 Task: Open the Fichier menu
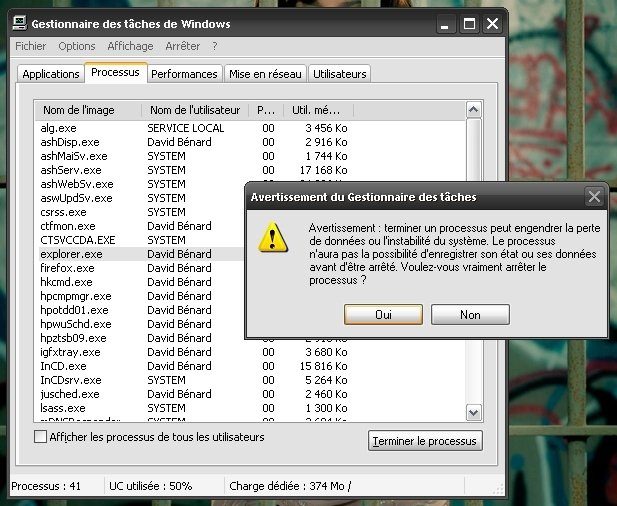pos(30,46)
